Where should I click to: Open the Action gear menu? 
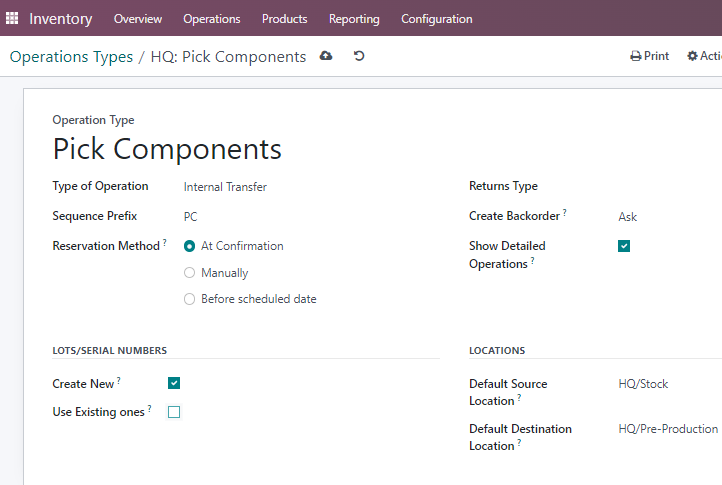click(x=704, y=56)
